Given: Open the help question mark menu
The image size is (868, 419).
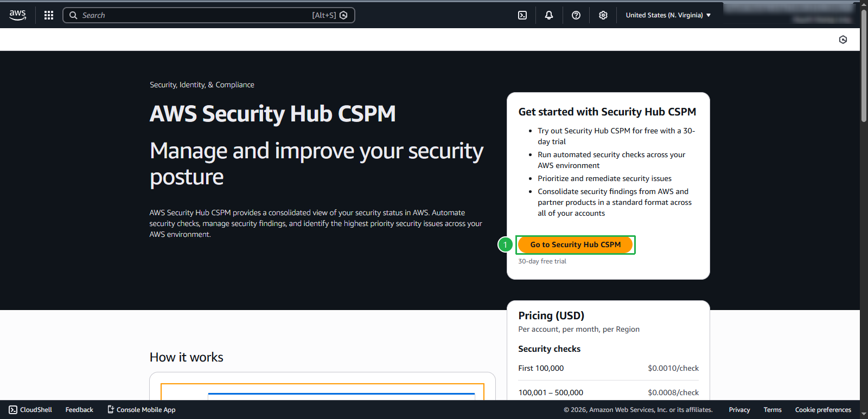Looking at the screenshot, I should point(576,15).
